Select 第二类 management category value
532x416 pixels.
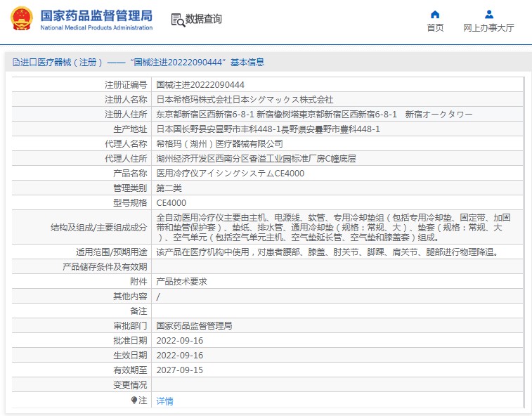pos(169,188)
